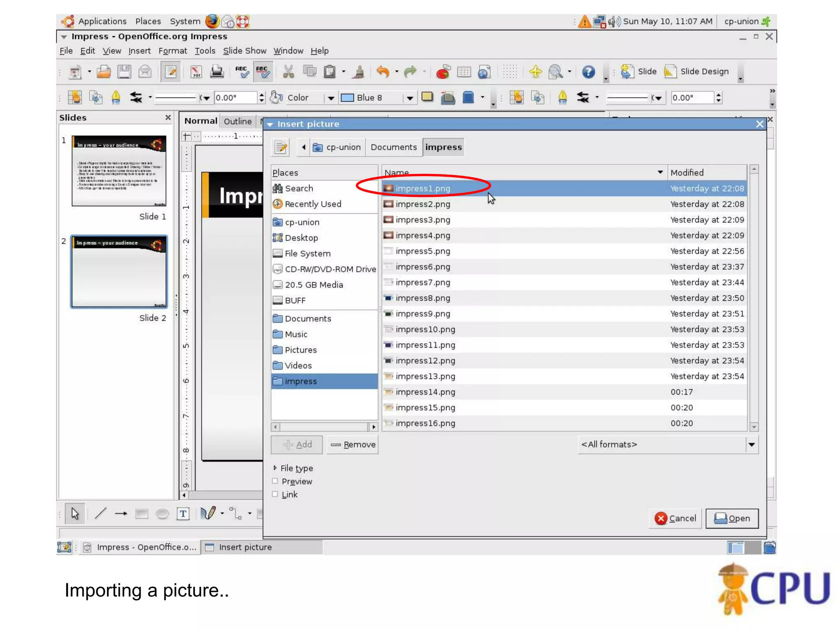The image size is (840, 630).
Task: Launch Firefox from the top panel
Action: tap(212, 21)
